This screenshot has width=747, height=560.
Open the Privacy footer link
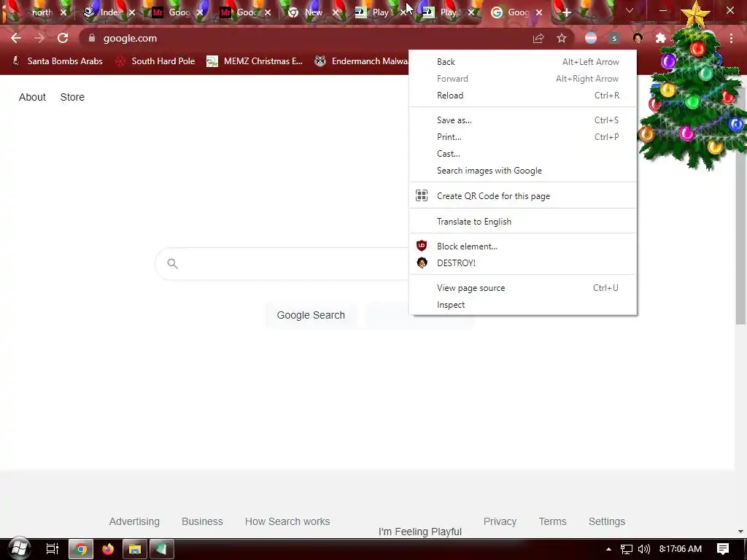pyautogui.click(x=500, y=521)
